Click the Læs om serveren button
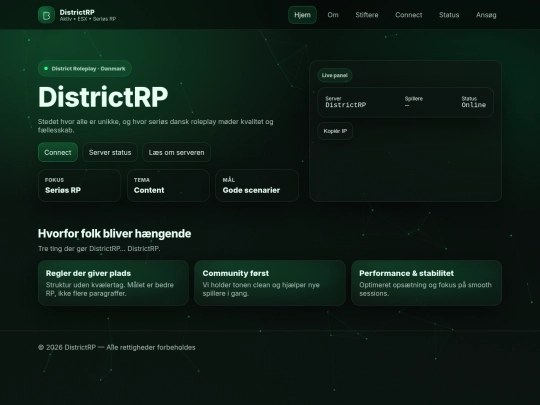540x405 pixels. tap(177, 152)
